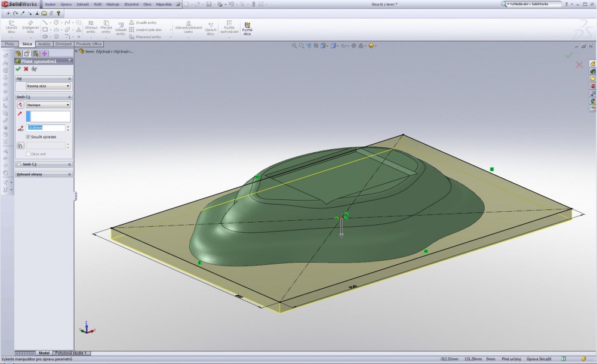
Task: Expand the teren tree node
Action: 76,51
